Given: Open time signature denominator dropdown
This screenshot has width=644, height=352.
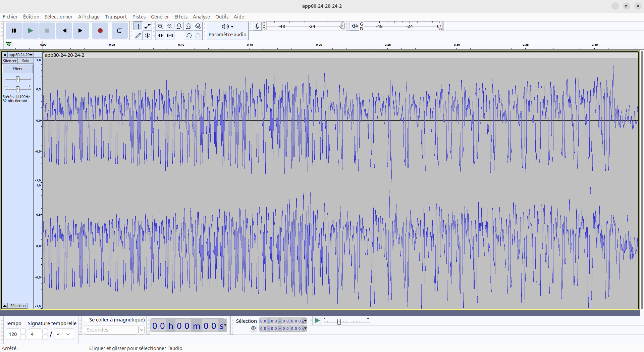Looking at the screenshot, I should pos(68,334).
